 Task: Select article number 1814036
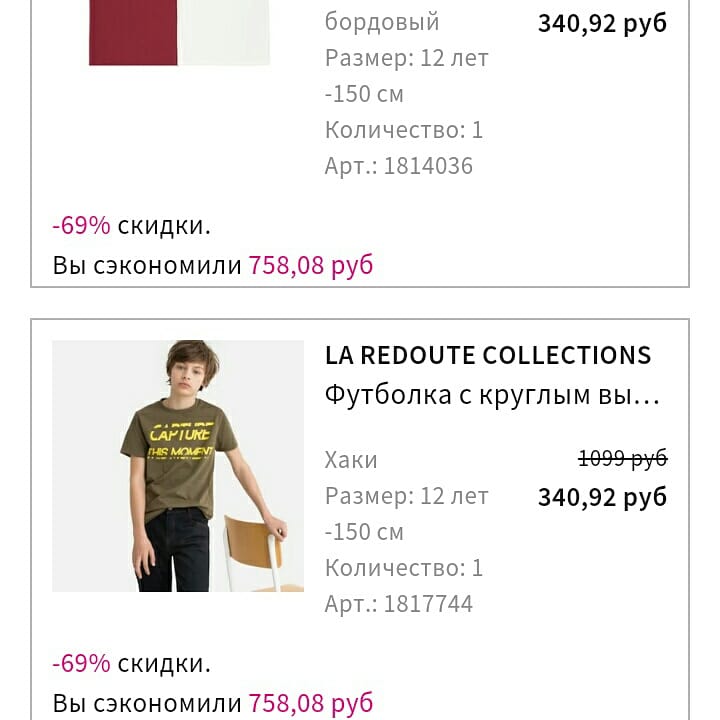tap(399, 166)
